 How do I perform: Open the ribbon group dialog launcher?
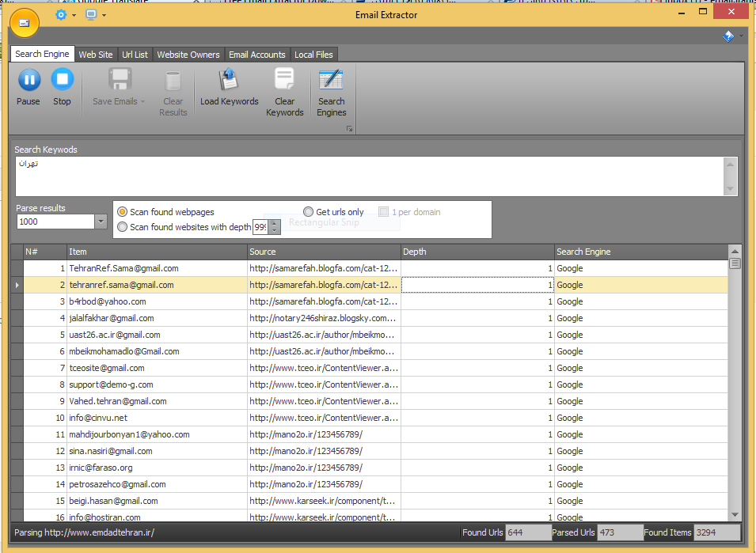coord(350,129)
